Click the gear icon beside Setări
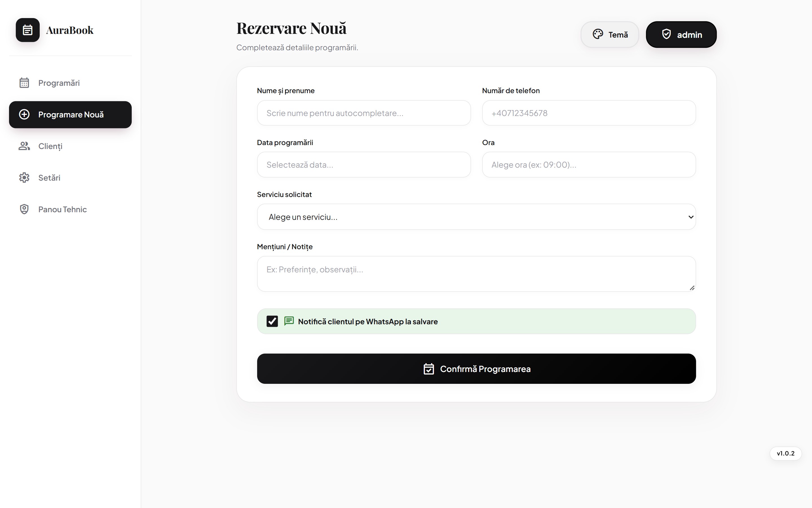Image resolution: width=812 pixels, height=508 pixels. 24,178
